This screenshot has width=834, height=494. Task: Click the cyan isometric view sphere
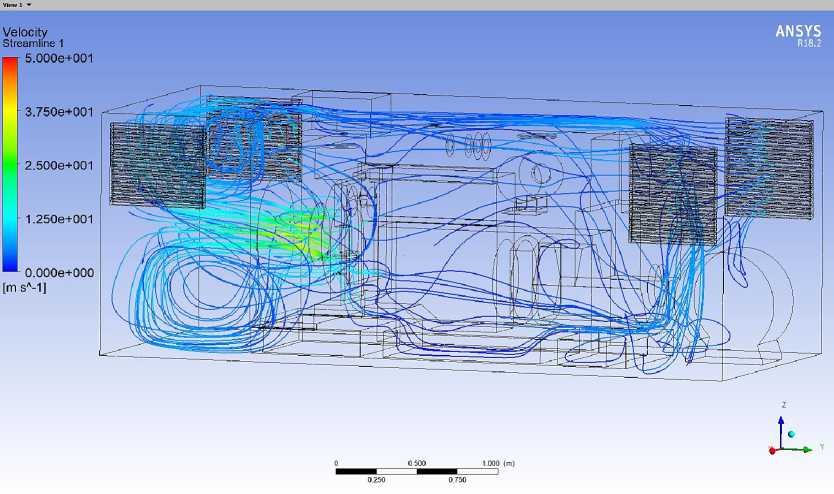coord(792,435)
